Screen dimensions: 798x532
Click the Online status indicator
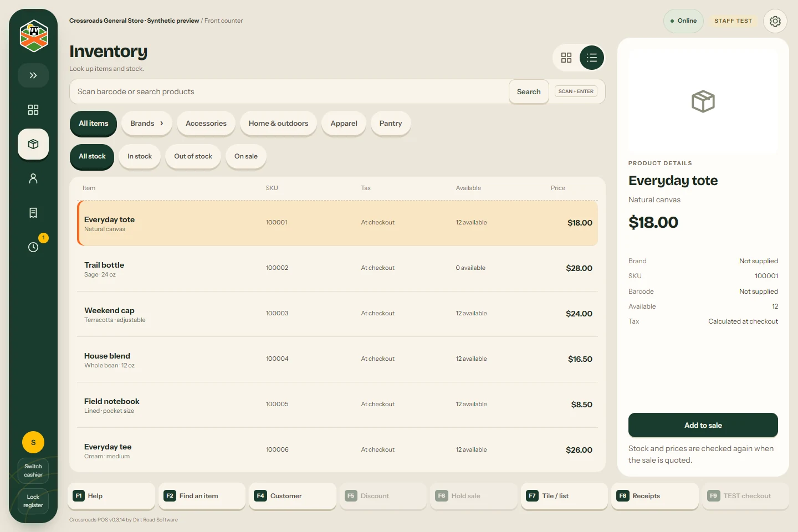click(684, 21)
